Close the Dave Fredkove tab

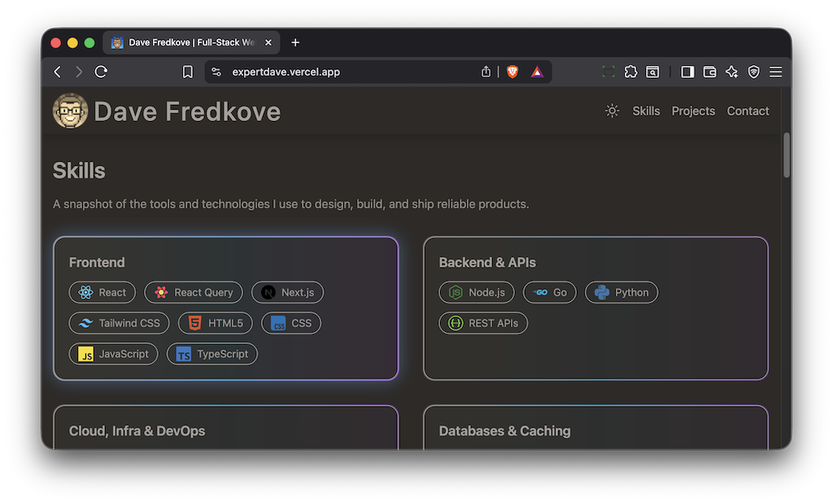[268, 42]
